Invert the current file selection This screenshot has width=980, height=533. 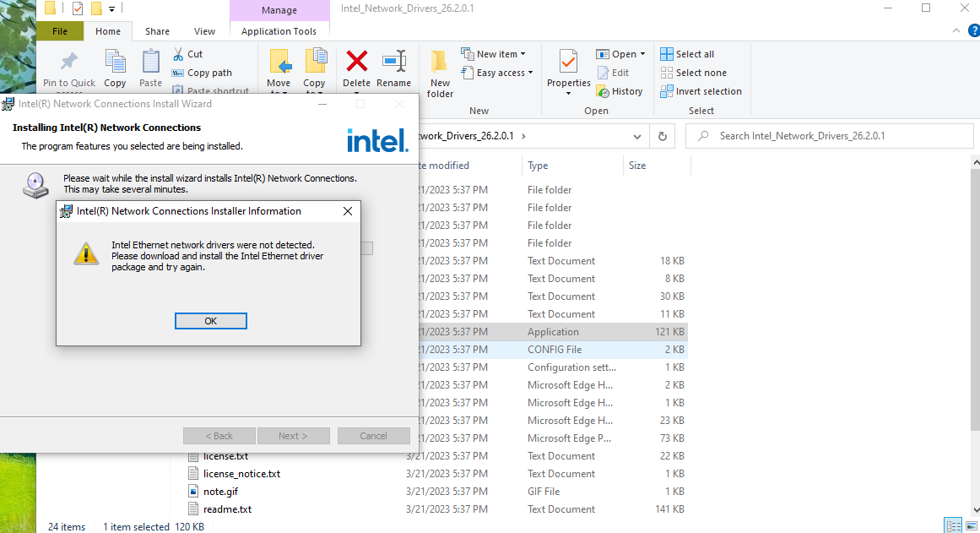[x=701, y=90]
